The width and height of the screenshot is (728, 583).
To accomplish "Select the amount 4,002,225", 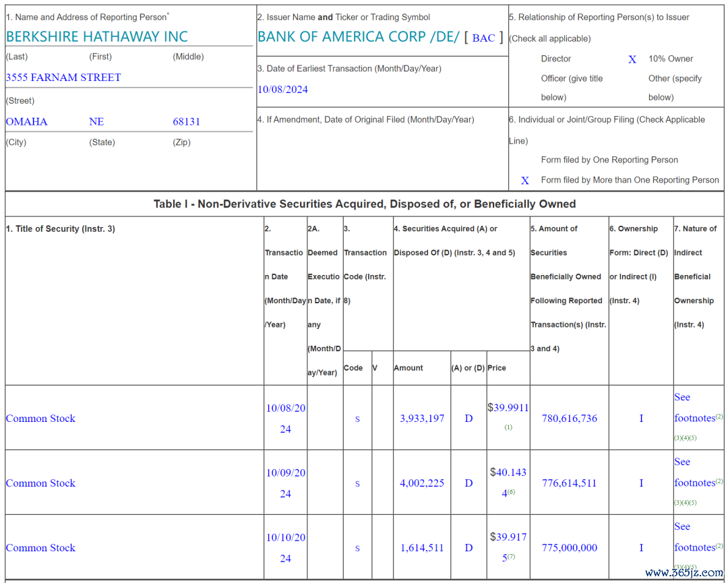I will click(x=422, y=483).
